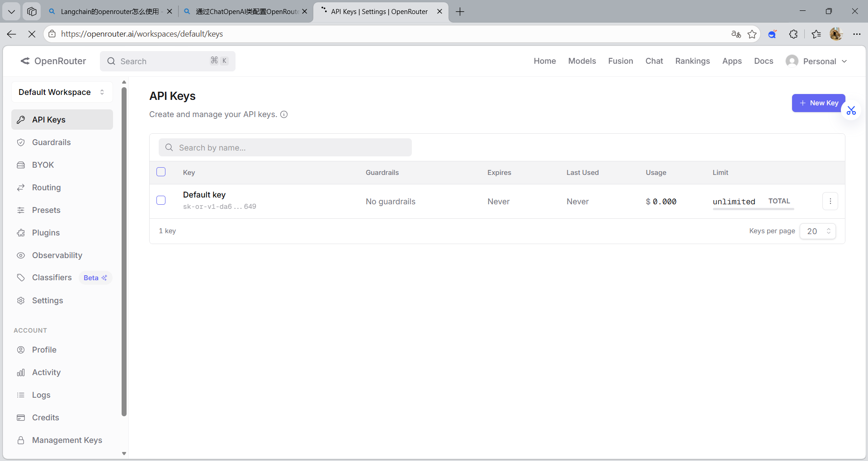This screenshot has height=461, width=868.
Task: Click the Classifiers tag icon
Action: [x=21, y=278]
